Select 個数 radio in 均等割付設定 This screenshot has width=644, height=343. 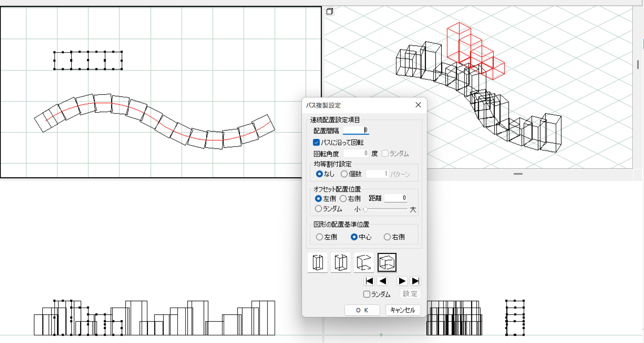click(x=344, y=174)
